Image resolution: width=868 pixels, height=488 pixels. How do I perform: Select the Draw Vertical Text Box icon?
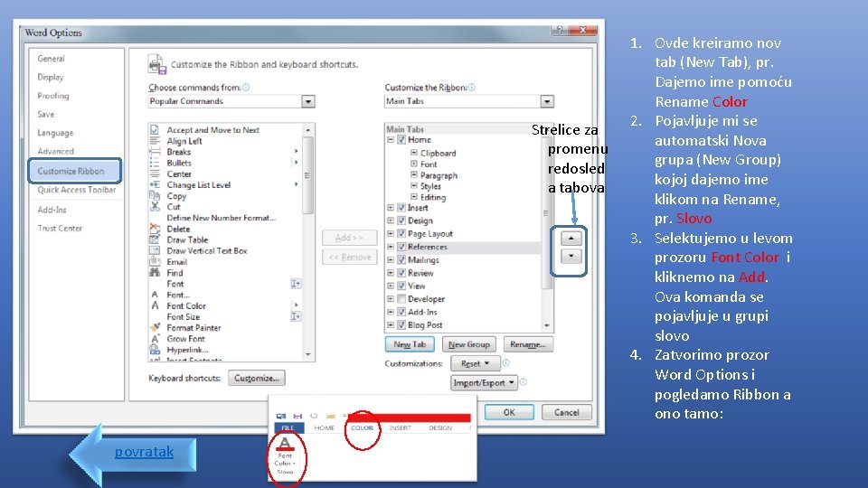[x=155, y=250]
